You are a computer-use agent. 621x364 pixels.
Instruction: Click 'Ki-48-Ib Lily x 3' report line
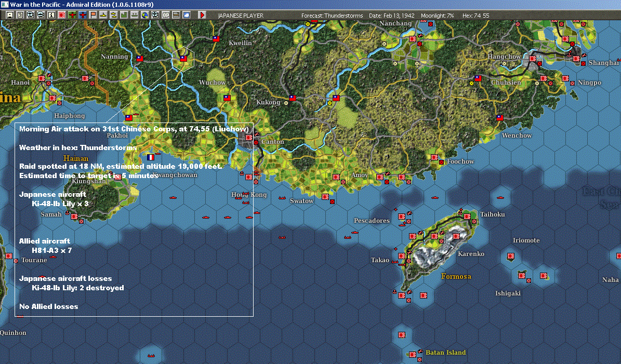click(60, 204)
